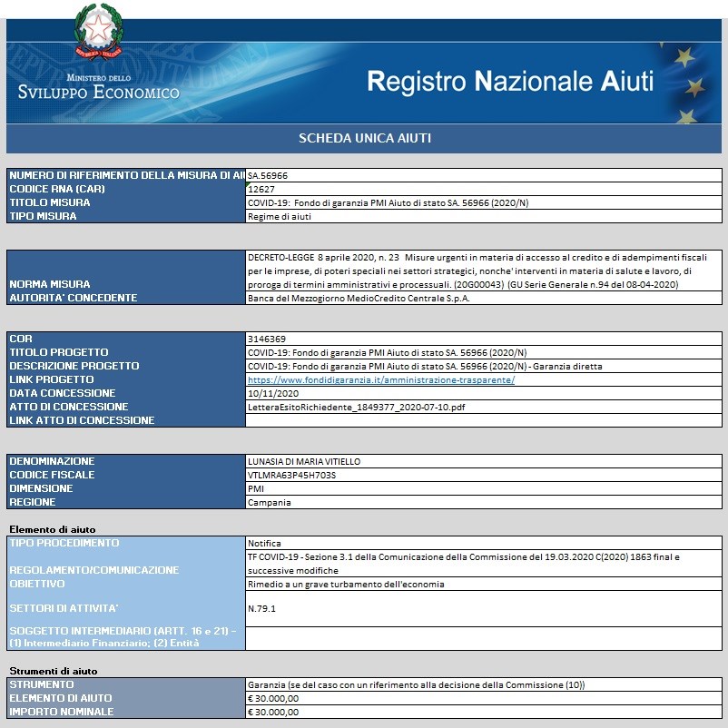Click the 'SETTORI DI ATTIVITA'' label
Viewport: 728px width, 728px height.
click(x=64, y=608)
